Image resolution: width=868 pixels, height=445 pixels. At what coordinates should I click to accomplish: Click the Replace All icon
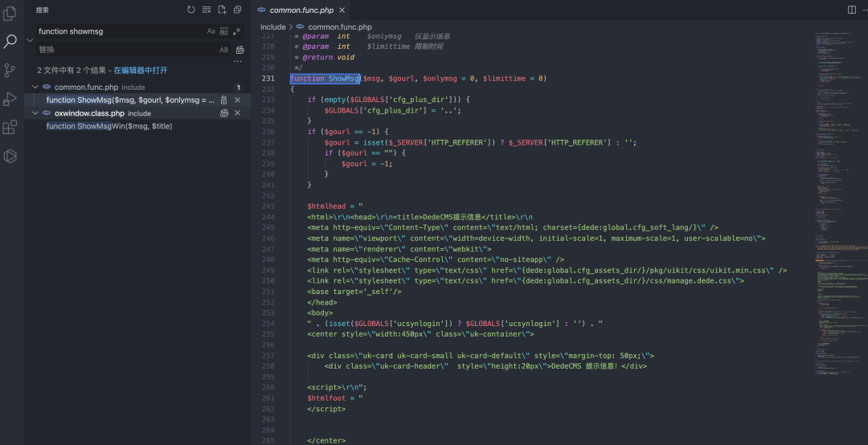[x=240, y=50]
